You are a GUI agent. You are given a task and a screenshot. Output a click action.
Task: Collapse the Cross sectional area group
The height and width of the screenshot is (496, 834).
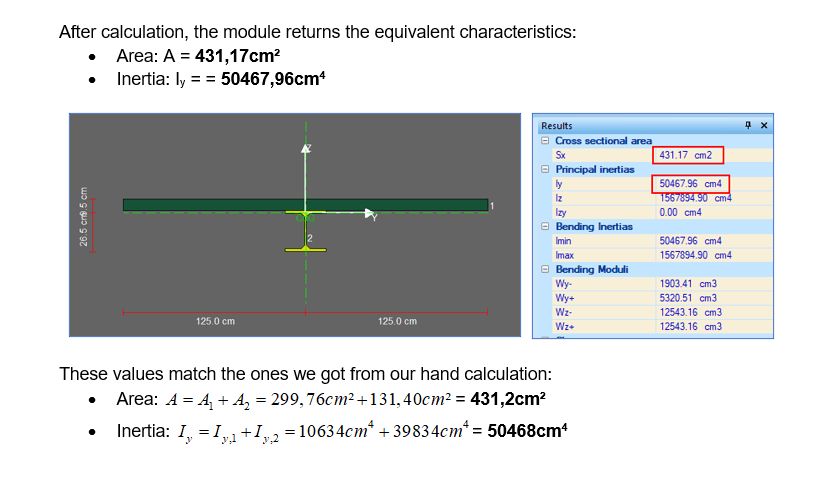[x=545, y=141]
